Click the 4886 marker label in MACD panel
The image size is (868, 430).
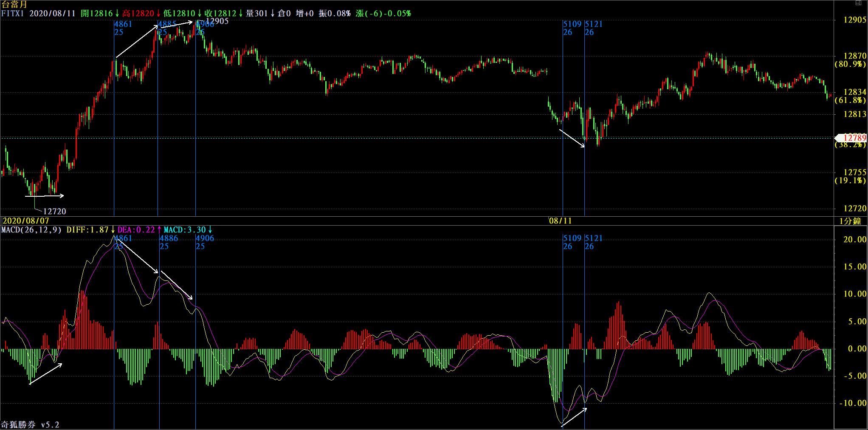pyautogui.click(x=169, y=238)
